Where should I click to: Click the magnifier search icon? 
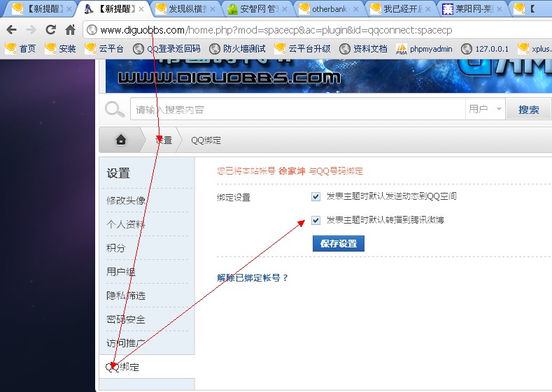(115, 109)
